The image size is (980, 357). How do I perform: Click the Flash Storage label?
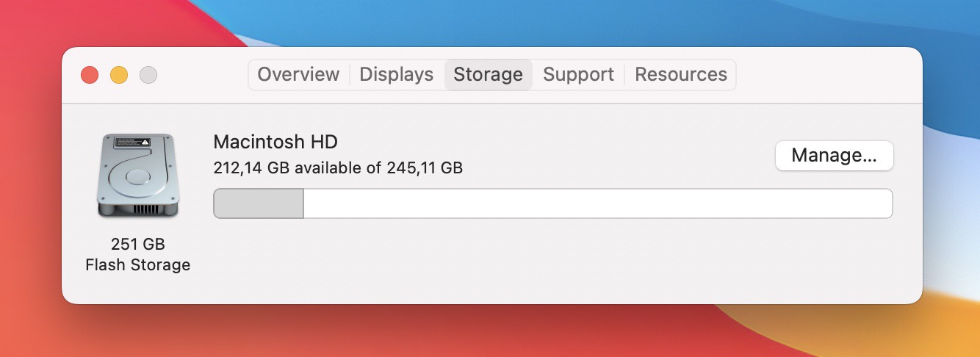pyautogui.click(x=138, y=264)
